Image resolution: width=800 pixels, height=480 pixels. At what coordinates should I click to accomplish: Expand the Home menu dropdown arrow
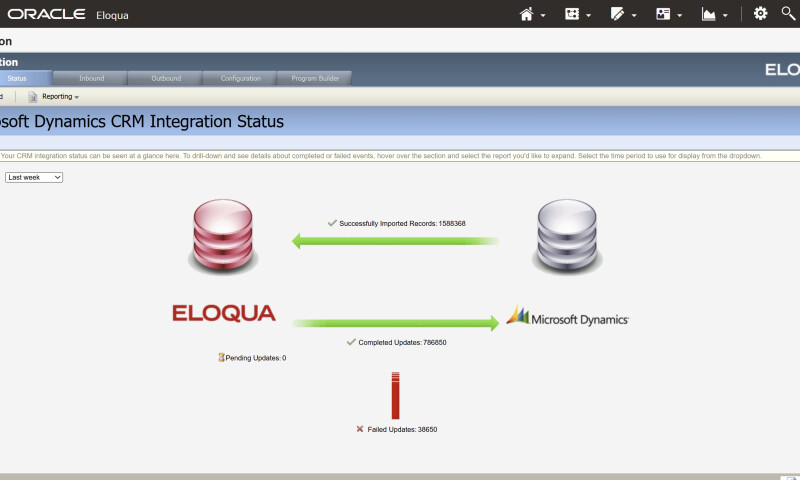click(x=543, y=16)
